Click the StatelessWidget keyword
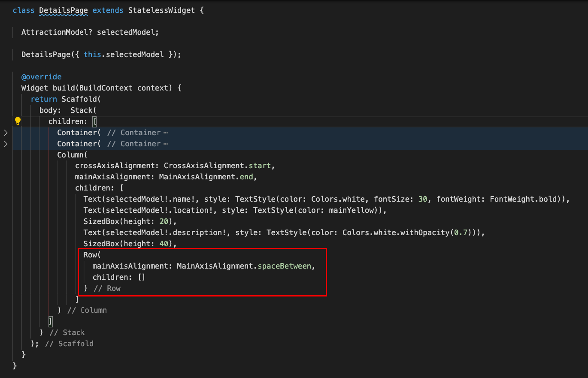Screen dimensions: 588x378 coord(162,10)
